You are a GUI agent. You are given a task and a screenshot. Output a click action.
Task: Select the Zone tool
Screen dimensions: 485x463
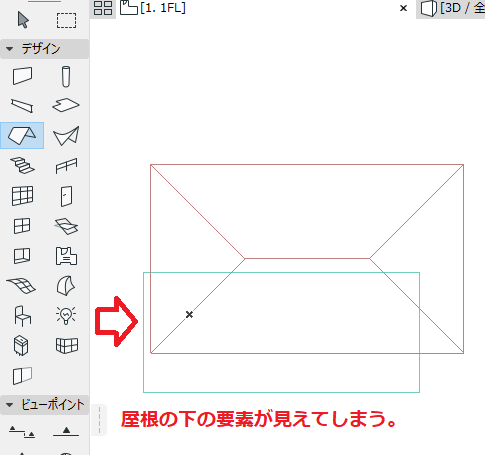point(66,256)
